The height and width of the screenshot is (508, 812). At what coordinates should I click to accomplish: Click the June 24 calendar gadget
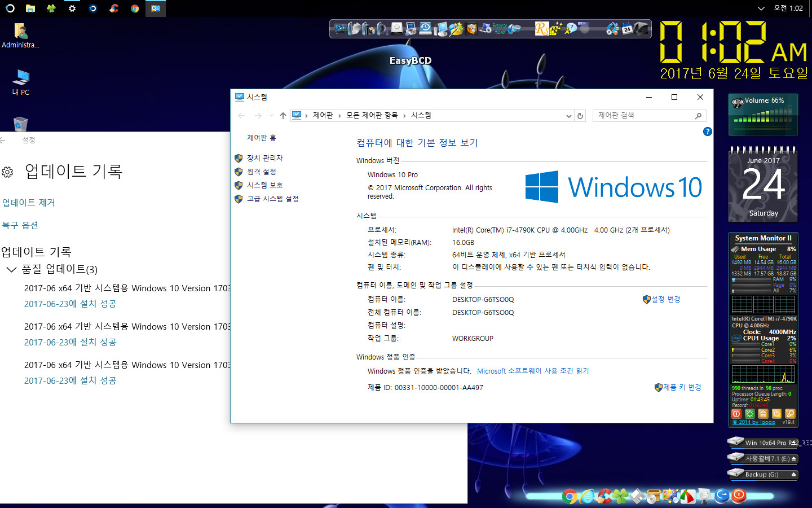[x=764, y=184]
